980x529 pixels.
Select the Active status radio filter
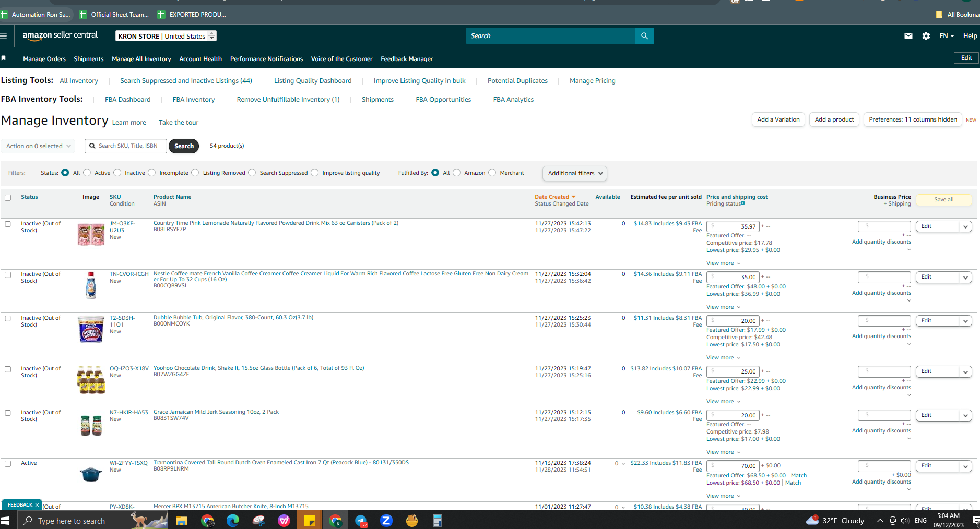point(87,173)
